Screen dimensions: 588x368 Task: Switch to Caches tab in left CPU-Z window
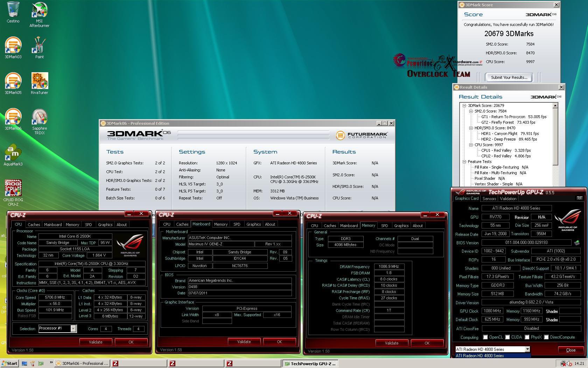pos(34,225)
